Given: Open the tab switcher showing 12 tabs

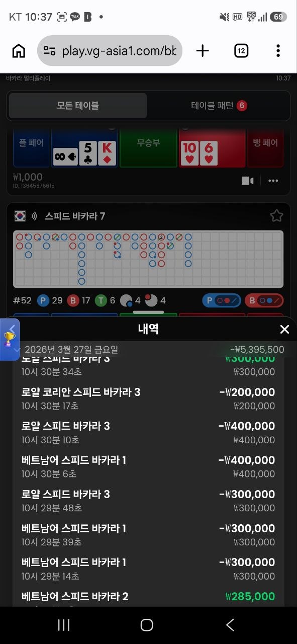Looking at the screenshot, I should click(241, 51).
